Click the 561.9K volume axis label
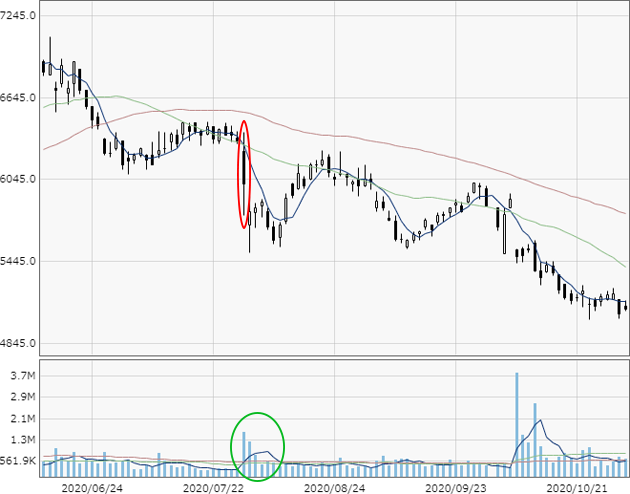Screen dimensions: 630x494 [x=18, y=461]
